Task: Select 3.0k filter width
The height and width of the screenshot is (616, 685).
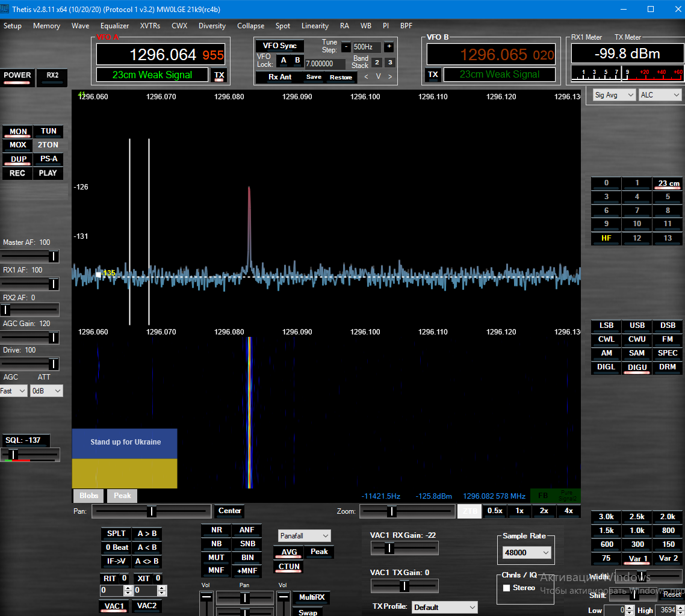Action: coord(606,517)
